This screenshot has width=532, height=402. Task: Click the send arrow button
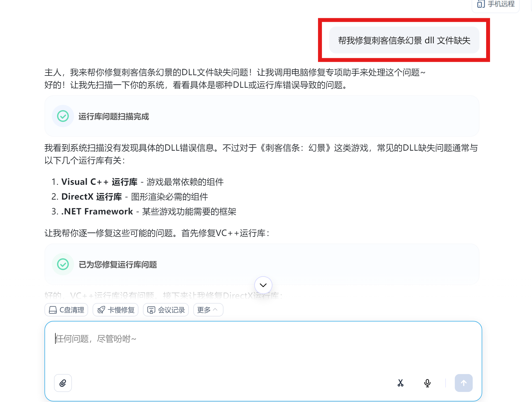[x=463, y=383]
